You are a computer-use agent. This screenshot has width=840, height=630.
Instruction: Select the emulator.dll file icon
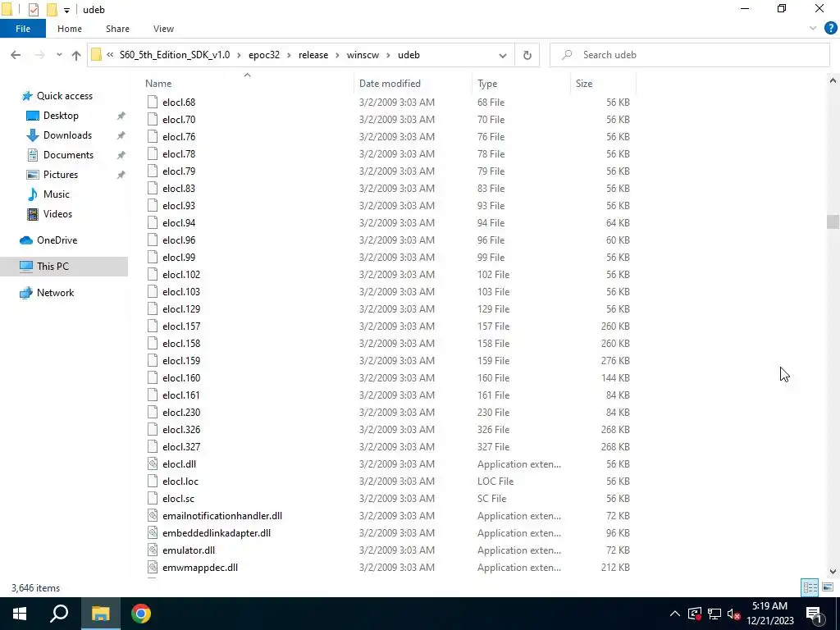pyautogui.click(x=153, y=550)
